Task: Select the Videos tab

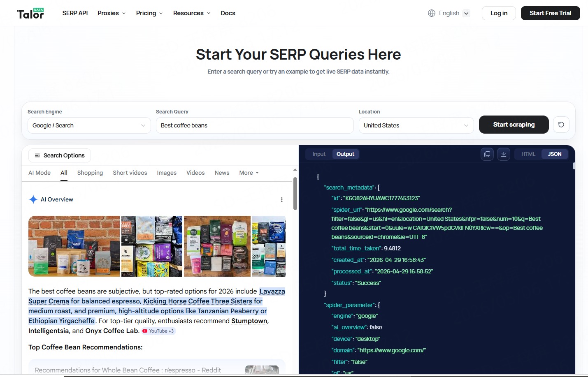Action: click(x=195, y=173)
